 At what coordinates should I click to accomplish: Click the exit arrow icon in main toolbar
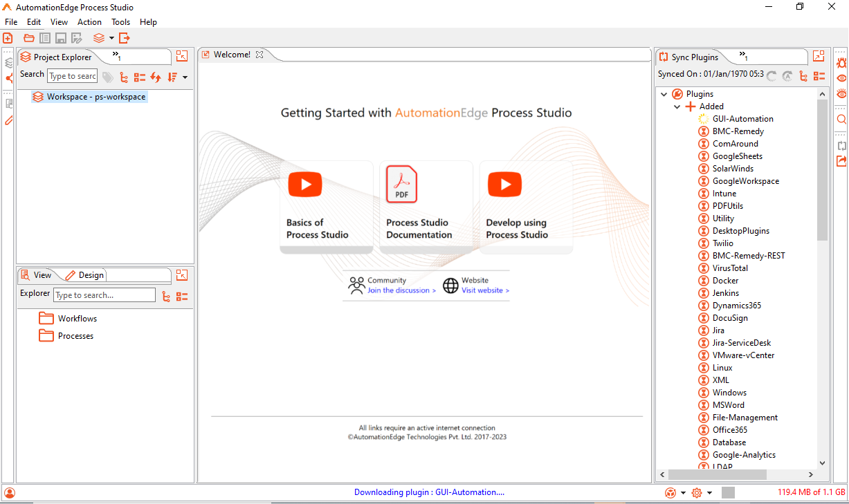coord(124,38)
